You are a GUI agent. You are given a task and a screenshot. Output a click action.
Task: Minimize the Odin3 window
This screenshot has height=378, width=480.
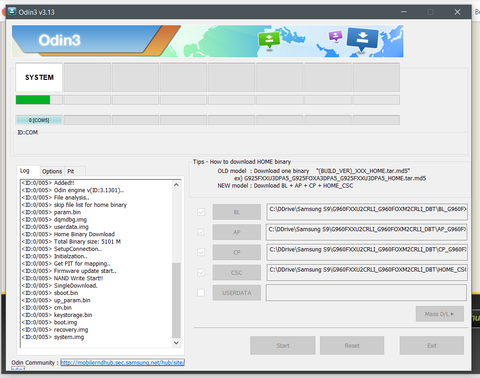tap(404, 12)
